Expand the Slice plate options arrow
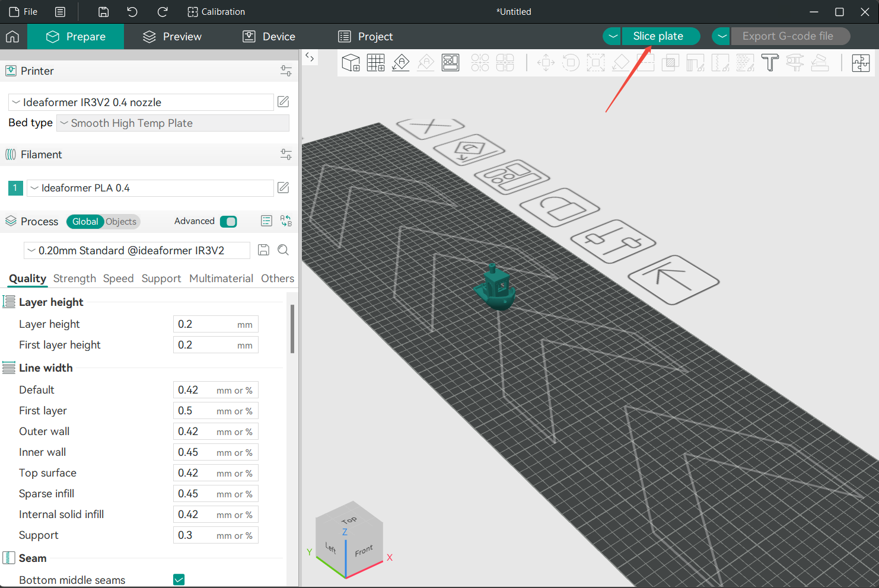The image size is (879, 588). 613,36
